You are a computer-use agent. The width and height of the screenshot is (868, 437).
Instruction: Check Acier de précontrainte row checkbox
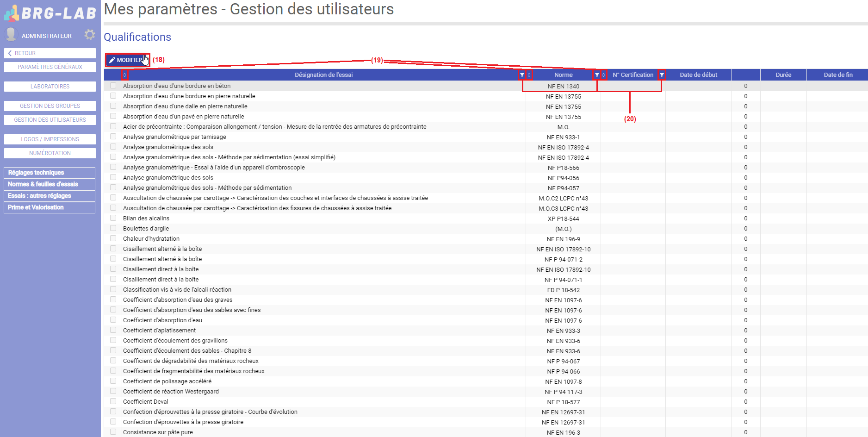113,126
